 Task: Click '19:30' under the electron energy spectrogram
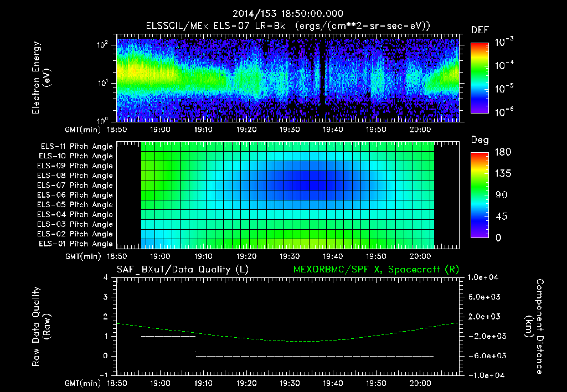[x=290, y=130]
